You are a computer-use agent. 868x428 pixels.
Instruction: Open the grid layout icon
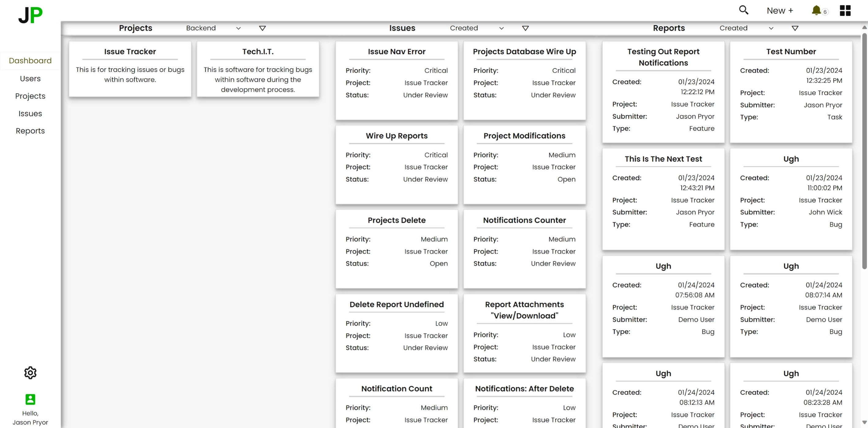coord(845,10)
